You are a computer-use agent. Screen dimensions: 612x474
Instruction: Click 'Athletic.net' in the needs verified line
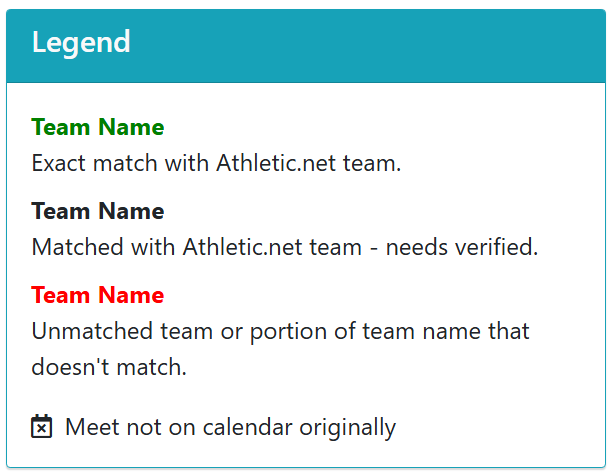[242, 247]
